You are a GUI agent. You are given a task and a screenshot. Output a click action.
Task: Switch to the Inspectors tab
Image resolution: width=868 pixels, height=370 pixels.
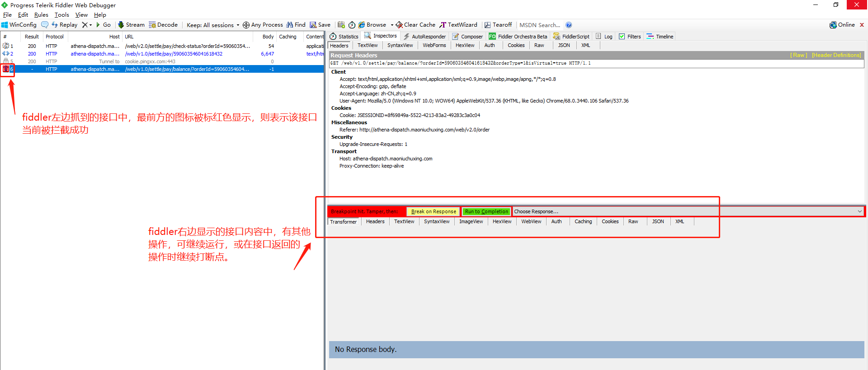pos(381,36)
